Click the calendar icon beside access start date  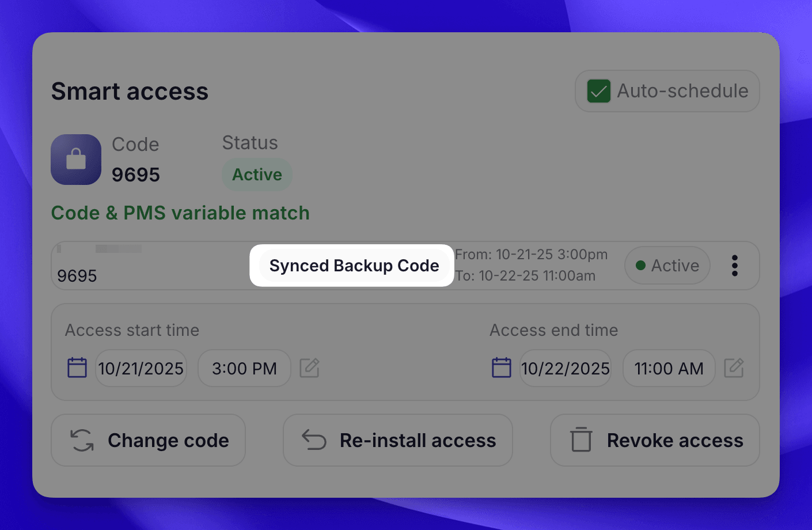[x=77, y=367]
